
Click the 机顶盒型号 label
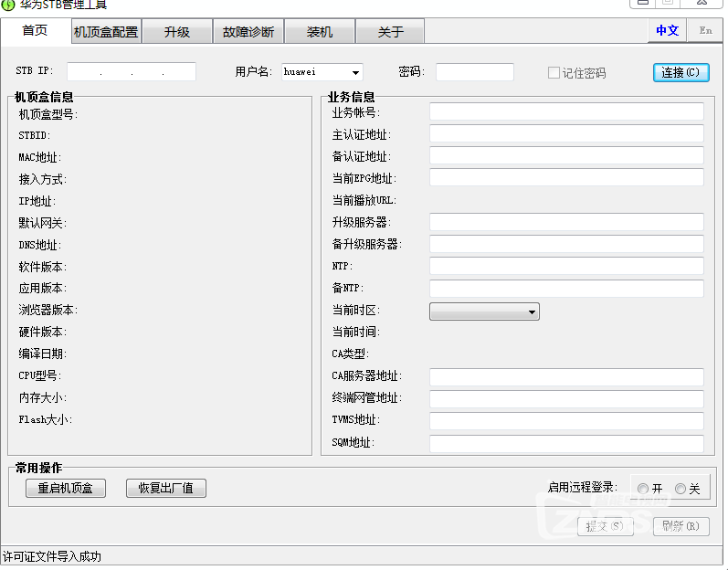point(47,113)
